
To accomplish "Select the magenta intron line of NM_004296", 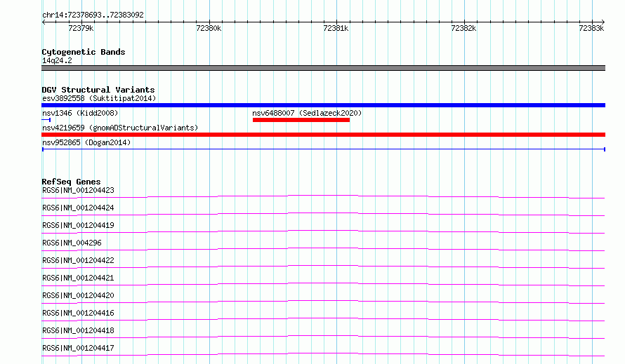I will point(323,248).
